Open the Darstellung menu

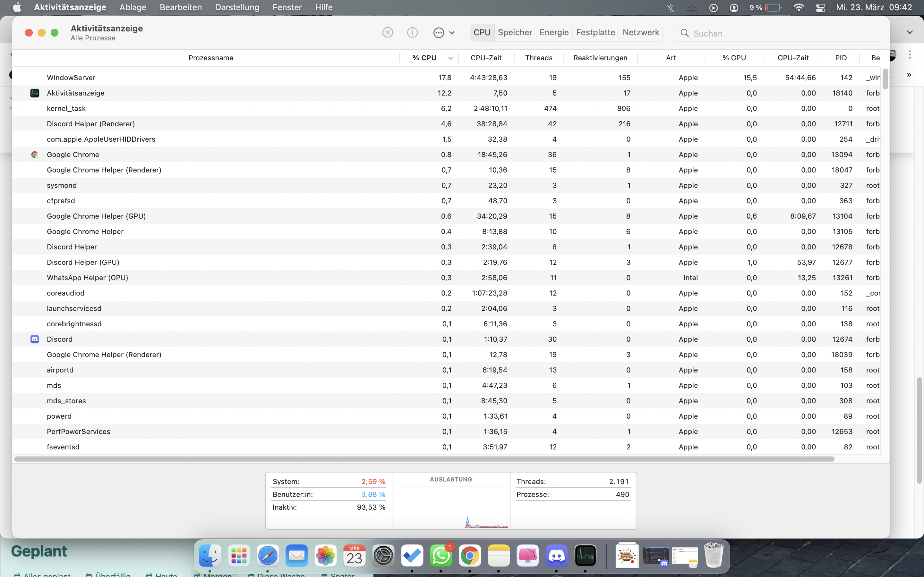pyautogui.click(x=237, y=7)
